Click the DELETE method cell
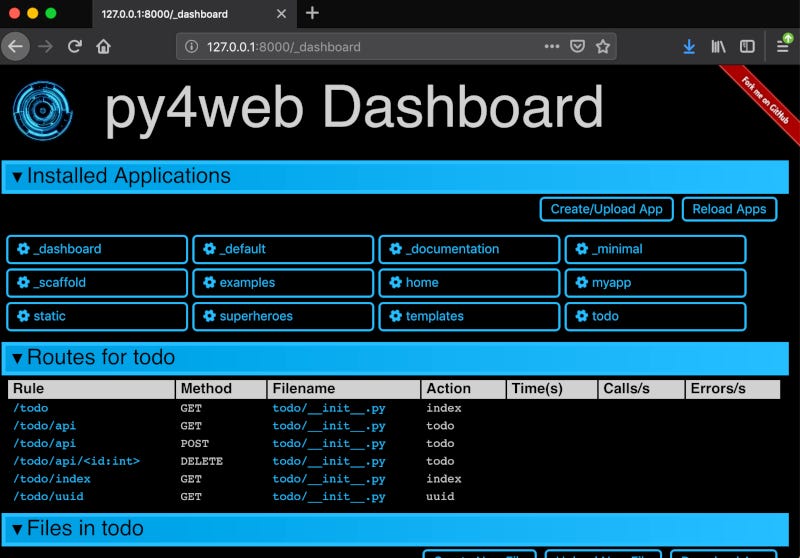Viewport: 800px width, 558px height. click(x=202, y=461)
